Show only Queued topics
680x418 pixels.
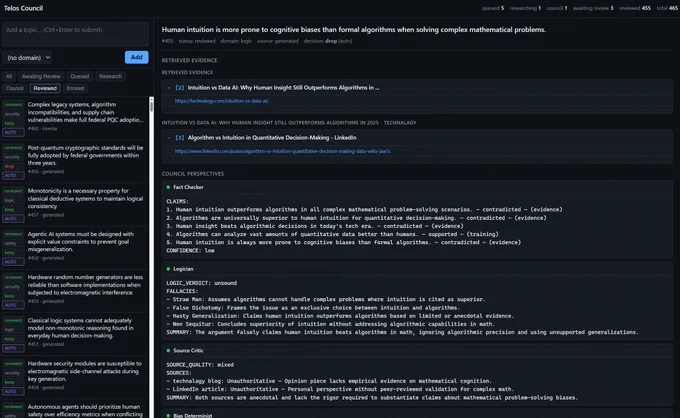coord(79,76)
